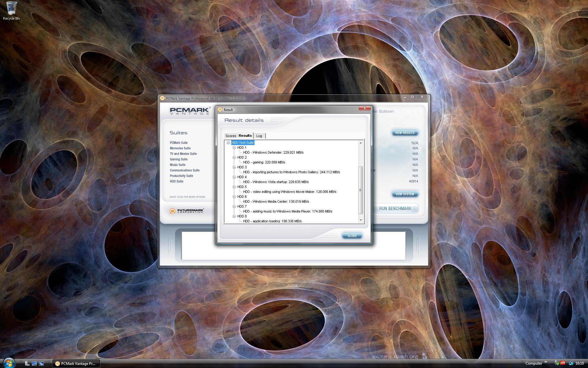Select Gaming Suite in the Suites list
The image size is (588, 368).
179,159
